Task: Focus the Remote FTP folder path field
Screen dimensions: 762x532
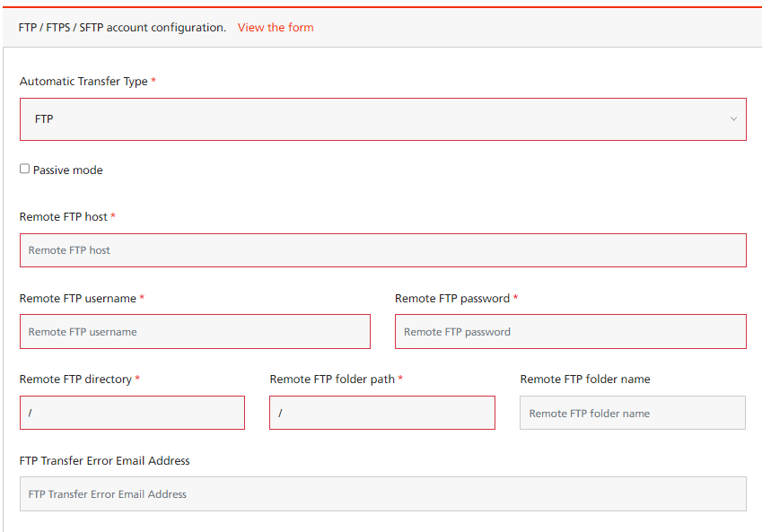Action: click(382, 413)
